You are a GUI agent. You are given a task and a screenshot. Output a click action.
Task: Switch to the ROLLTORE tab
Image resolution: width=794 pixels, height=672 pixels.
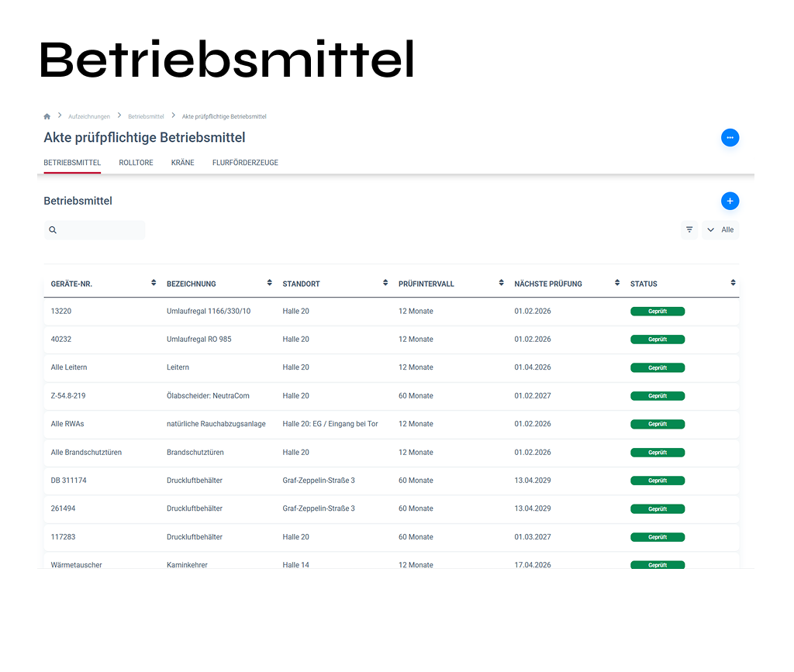pyautogui.click(x=136, y=163)
